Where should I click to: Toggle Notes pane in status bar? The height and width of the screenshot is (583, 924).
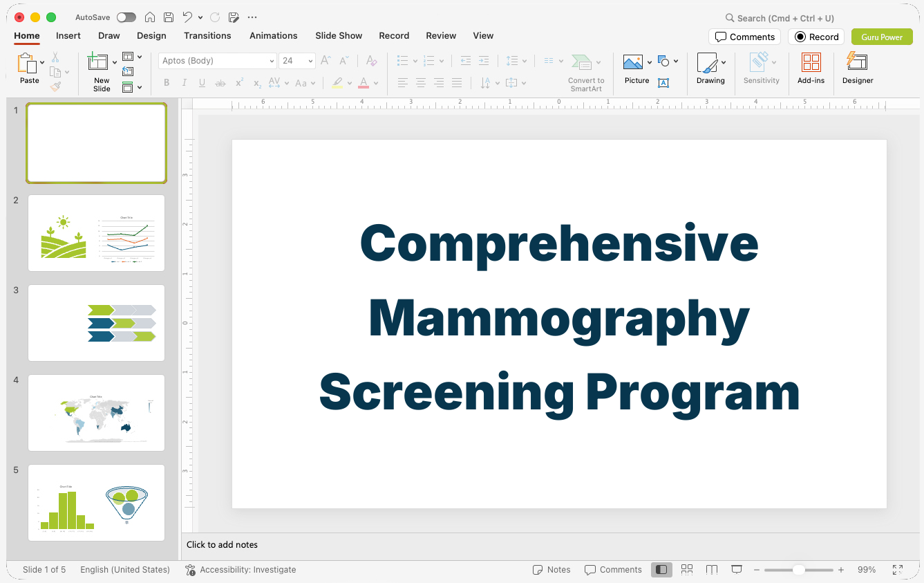[x=551, y=570]
